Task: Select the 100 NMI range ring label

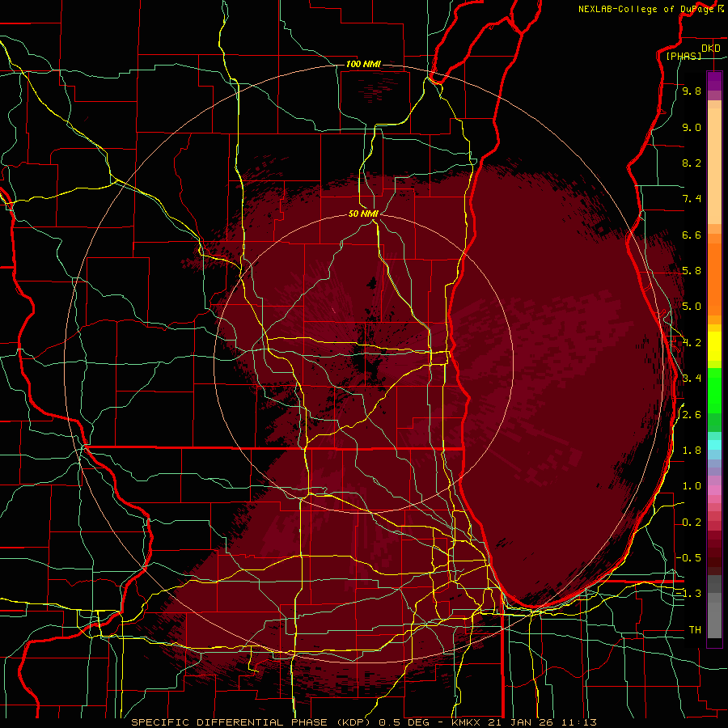Action: point(363,64)
